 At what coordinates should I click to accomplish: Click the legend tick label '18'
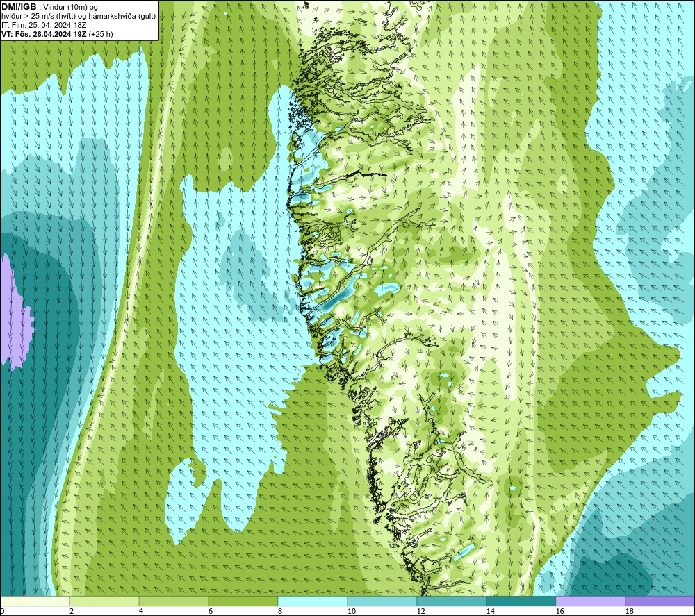[629, 611]
